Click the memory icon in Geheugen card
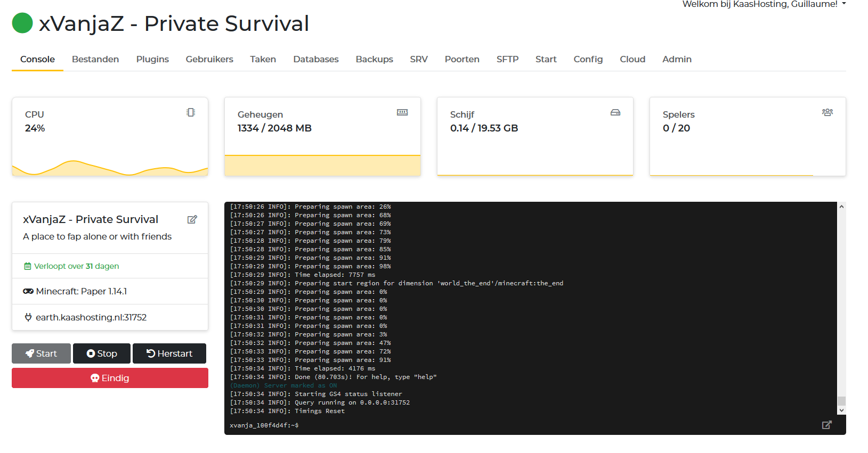Image resolution: width=868 pixels, height=453 pixels. pyautogui.click(x=402, y=112)
